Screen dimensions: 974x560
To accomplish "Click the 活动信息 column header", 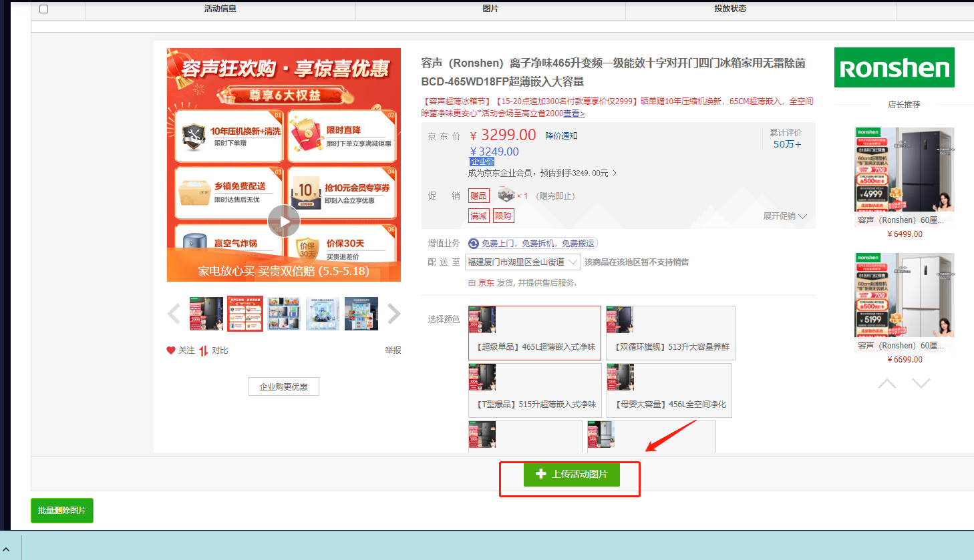I will (220, 9).
